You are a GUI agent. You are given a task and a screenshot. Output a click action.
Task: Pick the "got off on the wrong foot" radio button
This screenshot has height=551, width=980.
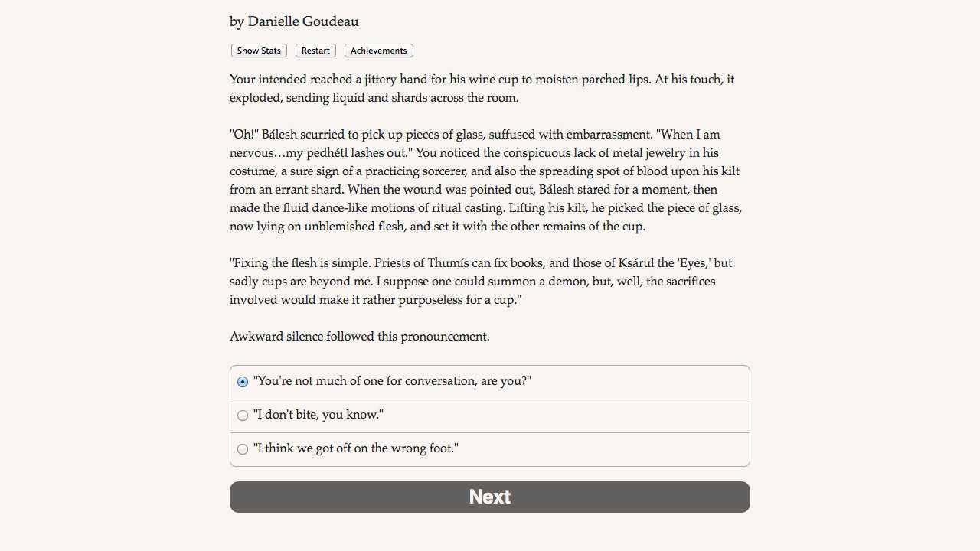click(x=243, y=449)
